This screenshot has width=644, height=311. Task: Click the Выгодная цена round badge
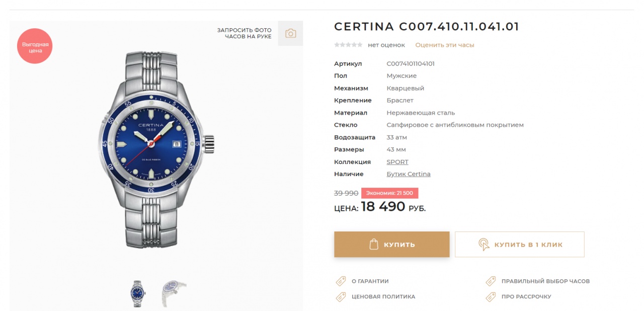pos(35,46)
